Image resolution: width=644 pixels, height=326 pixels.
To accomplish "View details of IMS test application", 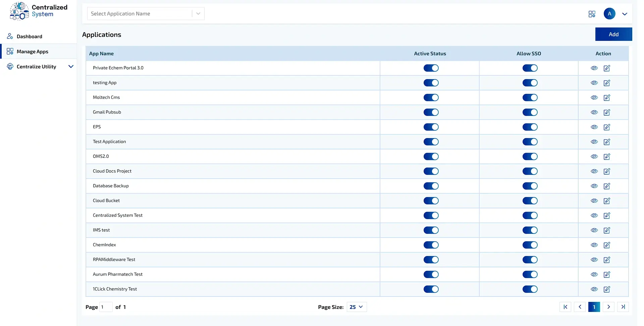I will 594,230.
